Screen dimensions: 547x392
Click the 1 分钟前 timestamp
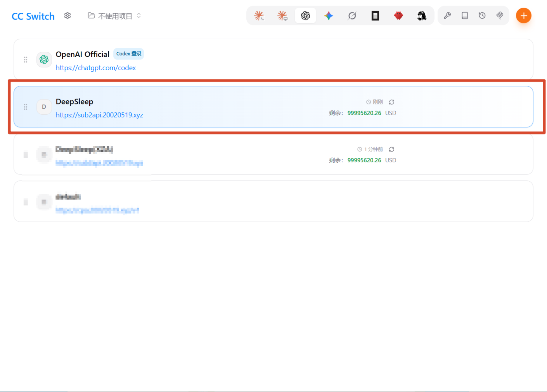(370, 149)
